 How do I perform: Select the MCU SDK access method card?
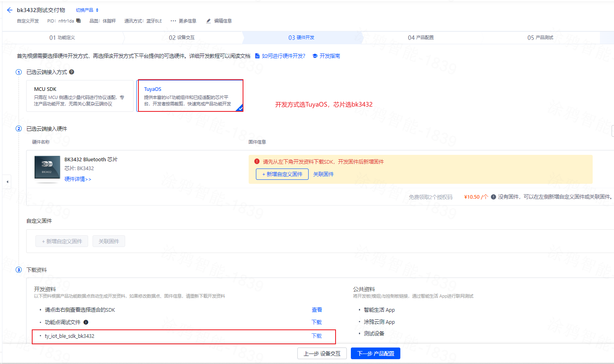80,96
